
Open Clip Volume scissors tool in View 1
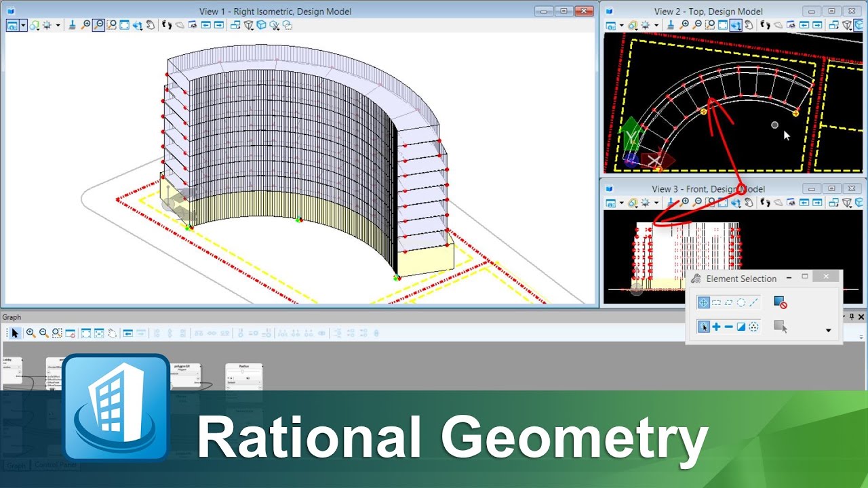(274, 25)
